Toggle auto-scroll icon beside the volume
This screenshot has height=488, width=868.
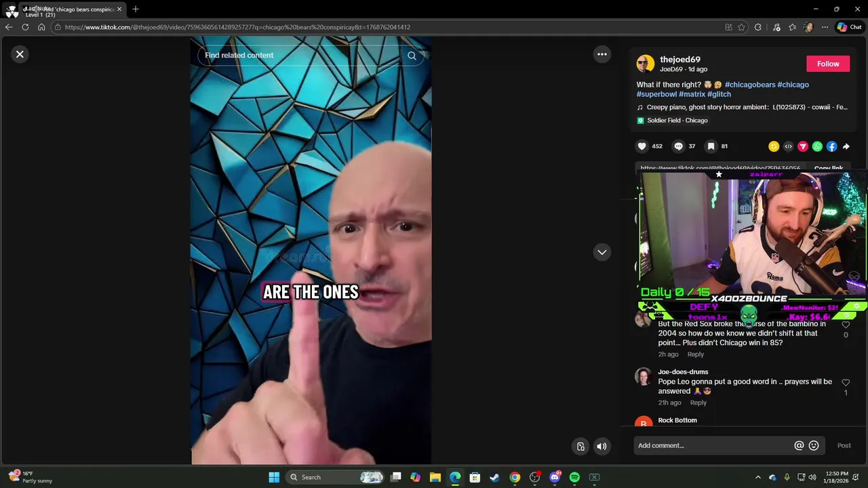pyautogui.click(x=580, y=446)
